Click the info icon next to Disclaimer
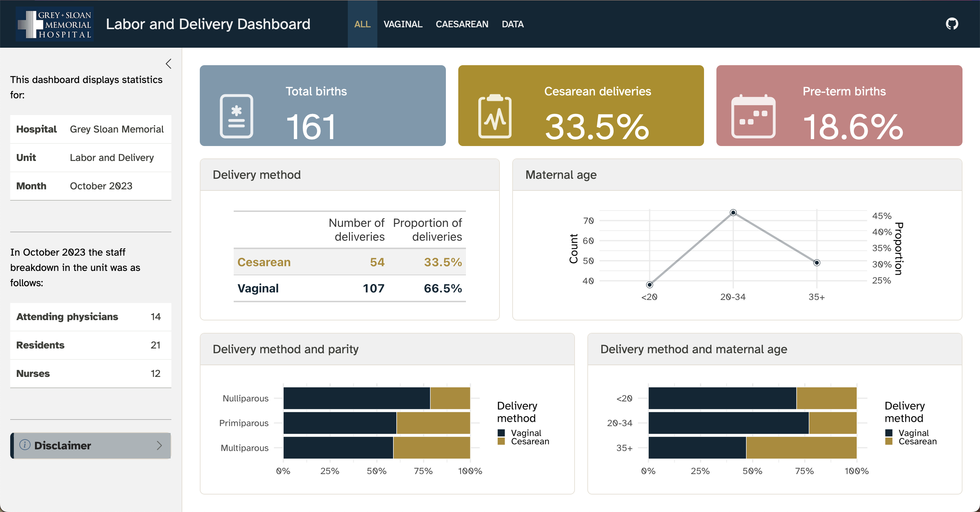Screen dimensions: 980x512 pyautogui.click(x=25, y=445)
